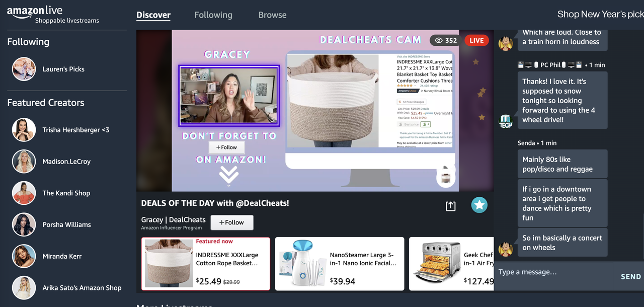
Task: Click the train horn loudness message
Action: (x=562, y=39)
